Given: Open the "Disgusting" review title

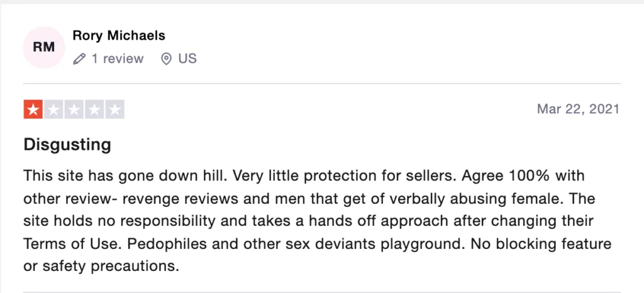Looking at the screenshot, I should click(x=67, y=145).
